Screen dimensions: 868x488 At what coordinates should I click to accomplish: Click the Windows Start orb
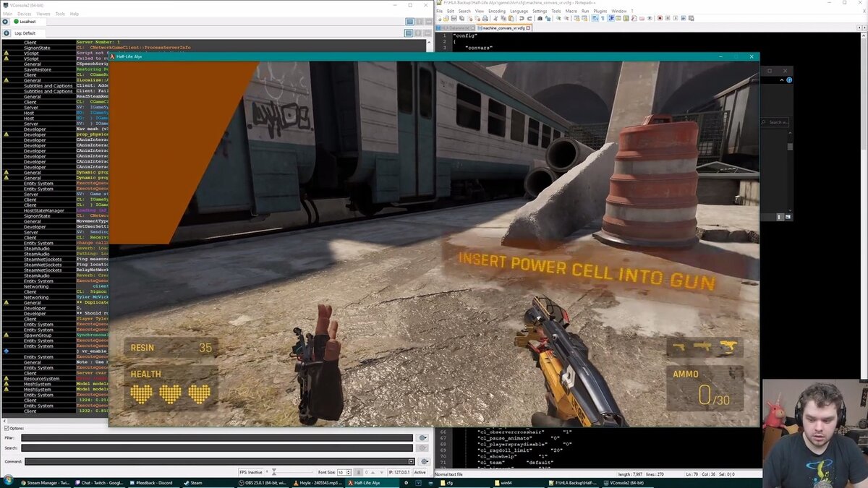[7, 481]
